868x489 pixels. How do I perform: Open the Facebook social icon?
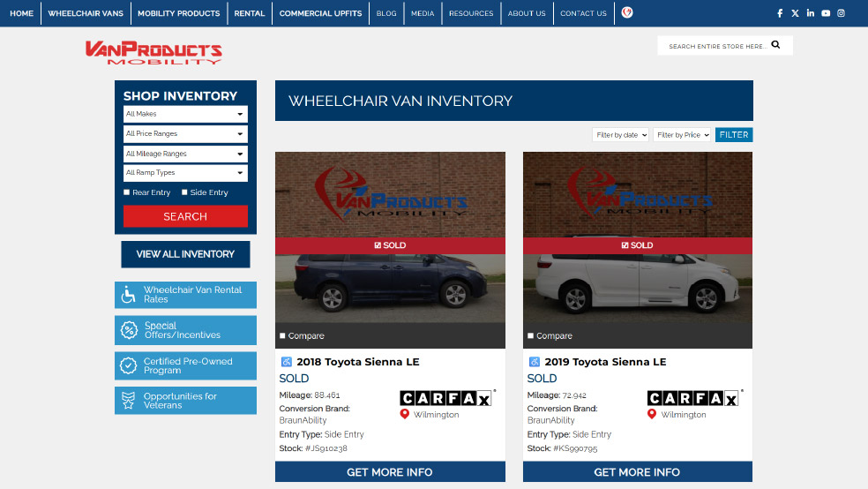[x=780, y=13]
